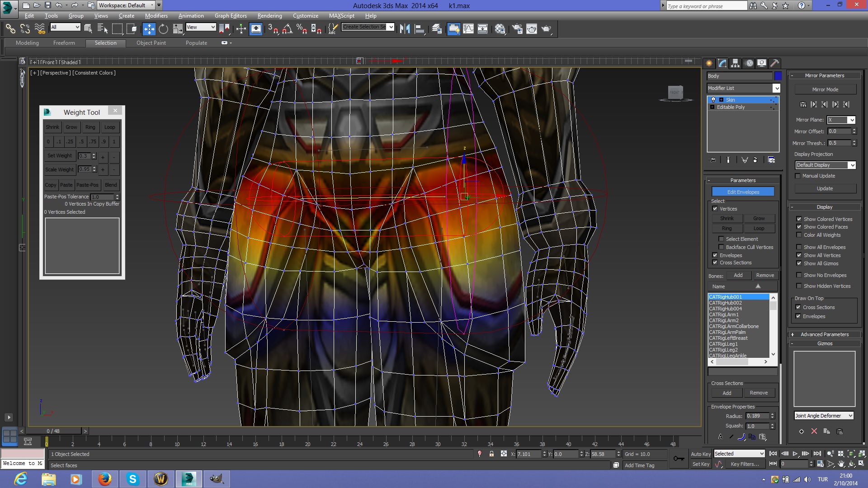Open the Joint Angle Deformer dropdown
Image resolution: width=868 pixels, height=488 pixels.
pyautogui.click(x=824, y=416)
